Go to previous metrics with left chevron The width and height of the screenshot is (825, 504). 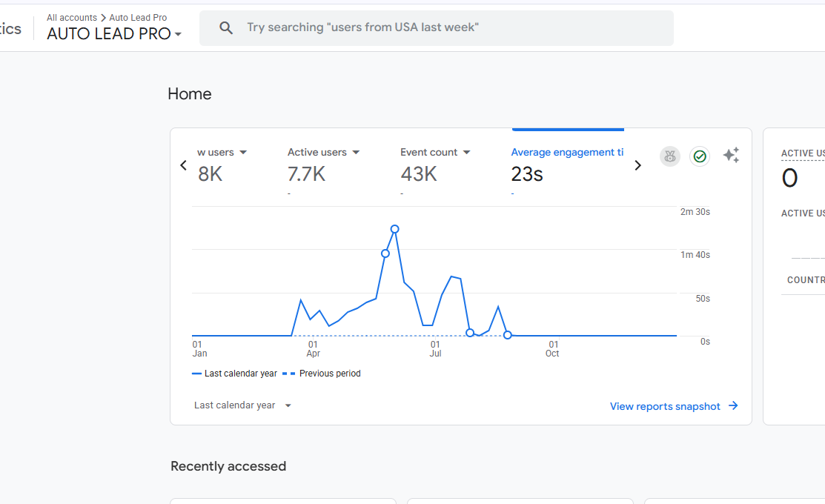[x=183, y=165]
